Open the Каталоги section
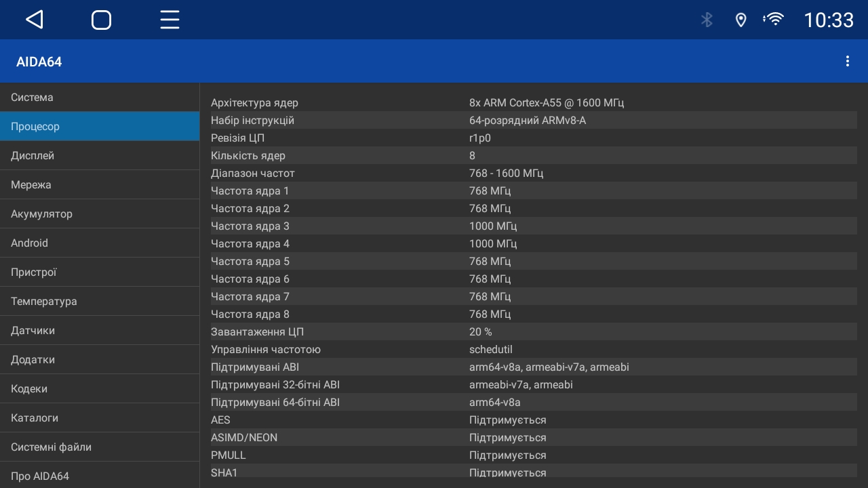The height and width of the screenshot is (488, 868). 100,418
